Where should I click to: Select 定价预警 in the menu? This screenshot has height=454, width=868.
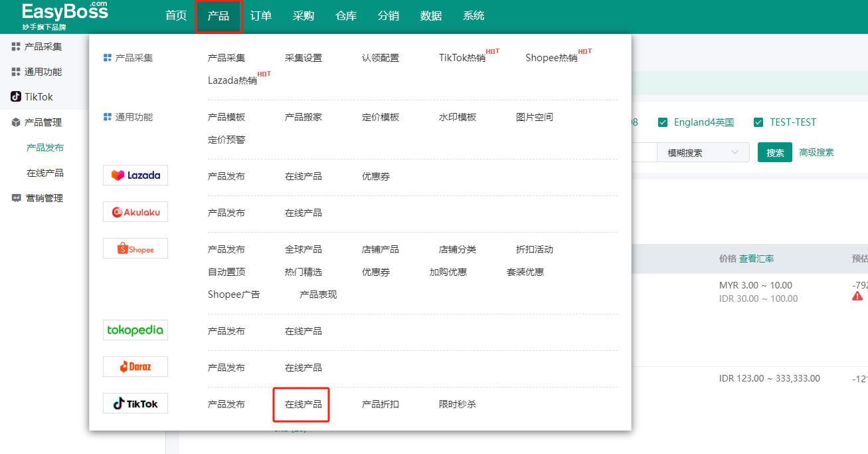coord(226,140)
